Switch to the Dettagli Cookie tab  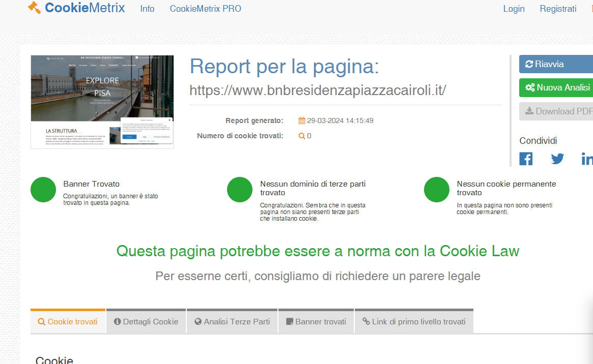146,321
